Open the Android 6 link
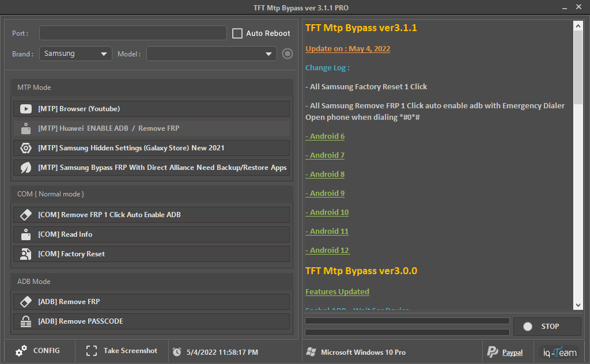 tap(325, 136)
